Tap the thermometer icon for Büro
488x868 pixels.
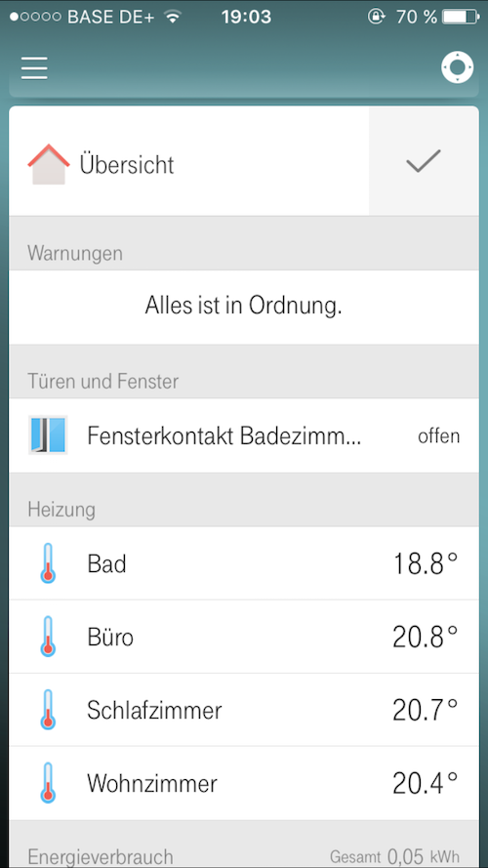[x=48, y=637]
